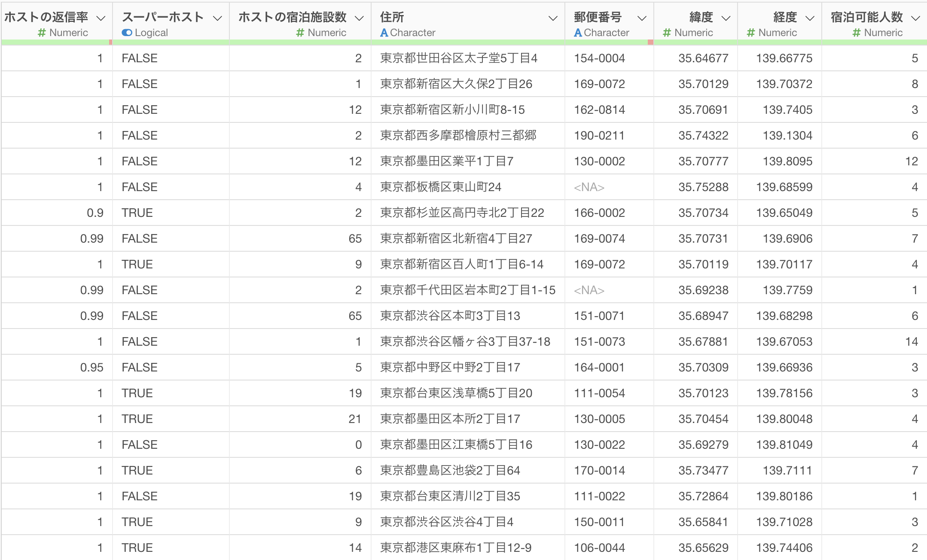Click the ホストの宿泊施設数 column header title
927x560 pixels.
293,17
